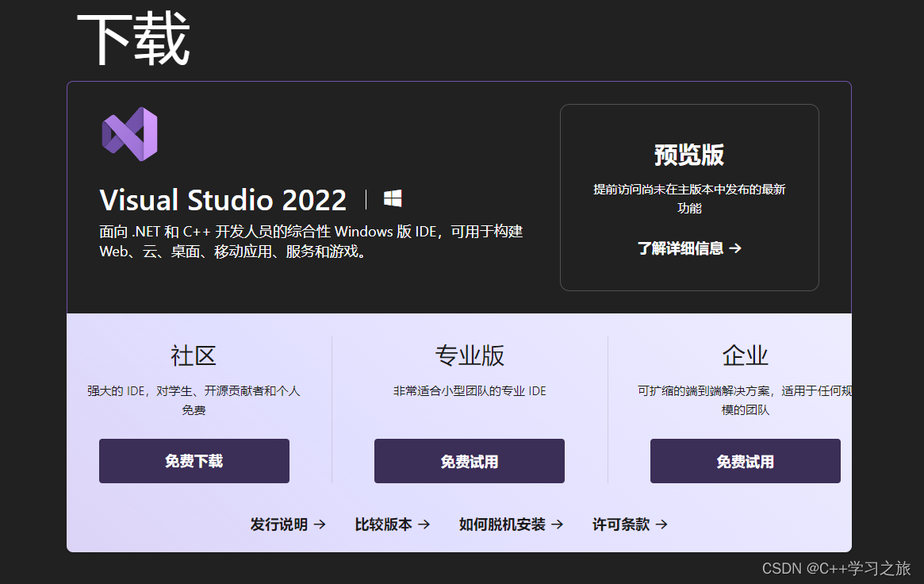Click the Visual Studio 2022 title

coord(223,200)
